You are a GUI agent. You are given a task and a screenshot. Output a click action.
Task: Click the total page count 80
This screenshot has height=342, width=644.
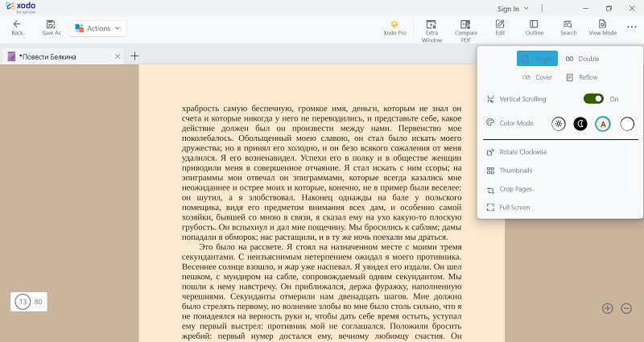[x=38, y=302]
